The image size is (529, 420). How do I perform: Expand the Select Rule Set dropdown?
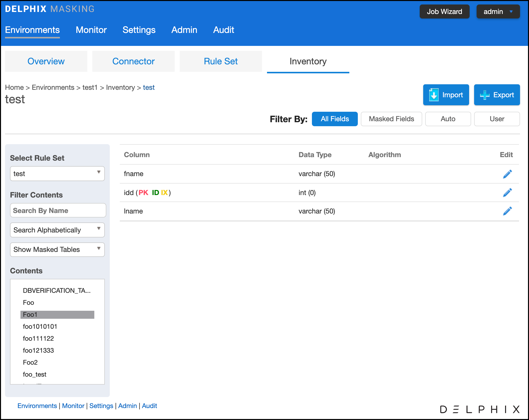[57, 174]
